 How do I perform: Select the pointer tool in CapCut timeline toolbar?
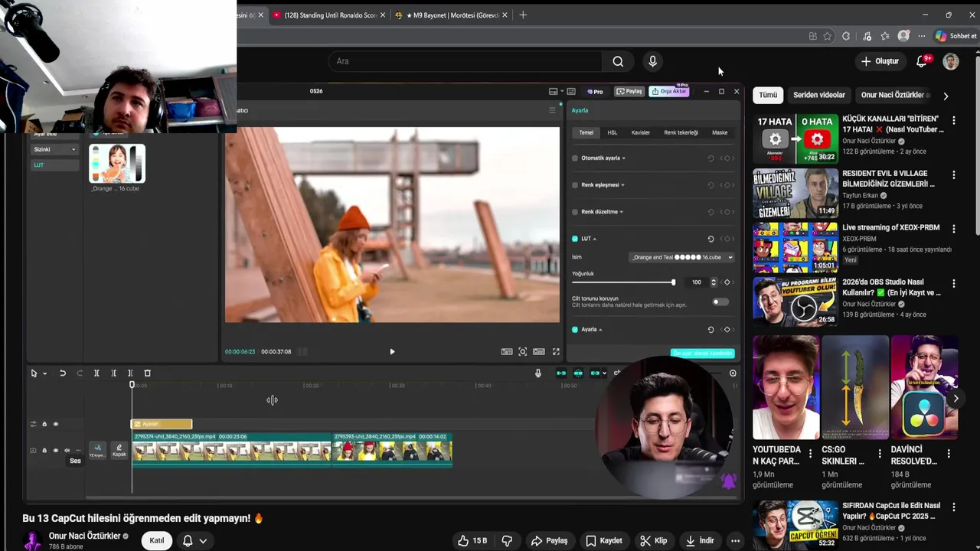[34, 373]
